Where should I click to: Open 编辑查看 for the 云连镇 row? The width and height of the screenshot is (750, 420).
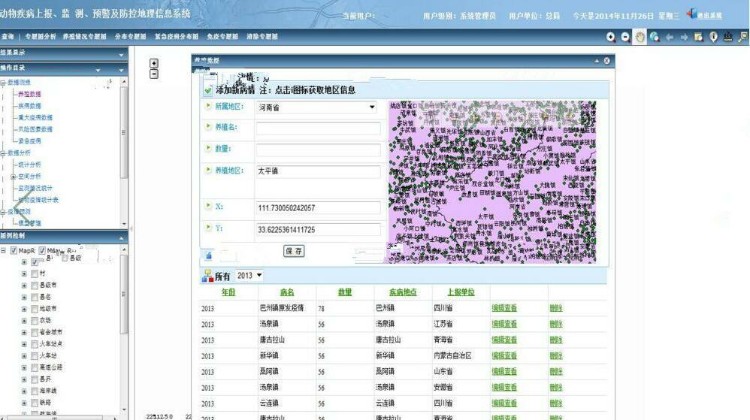tap(504, 403)
